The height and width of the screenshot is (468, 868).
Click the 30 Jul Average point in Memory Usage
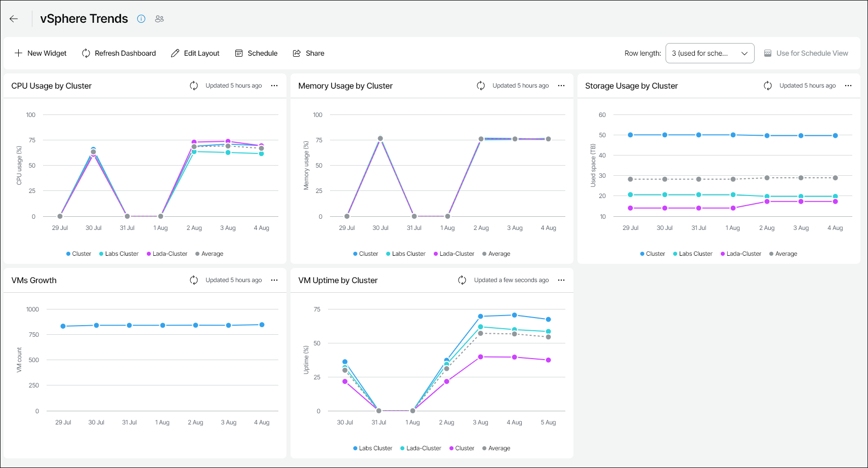[x=380, y=138]
